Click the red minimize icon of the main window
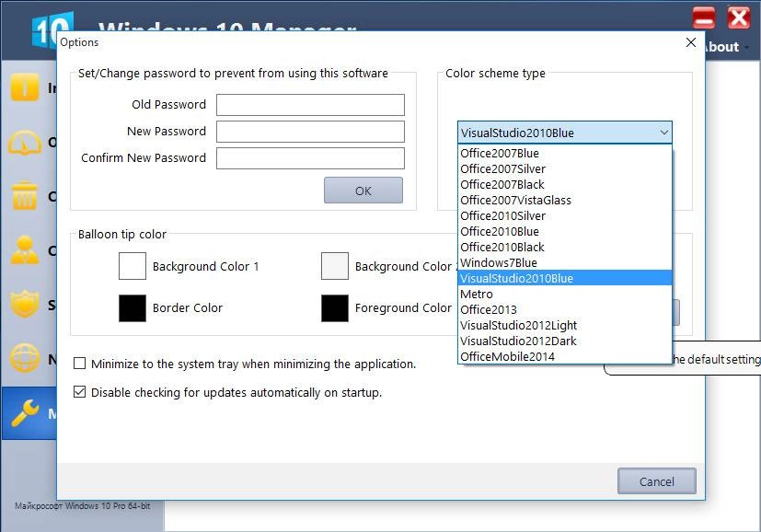This screenshot has height=532, width=761. point(704,18)
